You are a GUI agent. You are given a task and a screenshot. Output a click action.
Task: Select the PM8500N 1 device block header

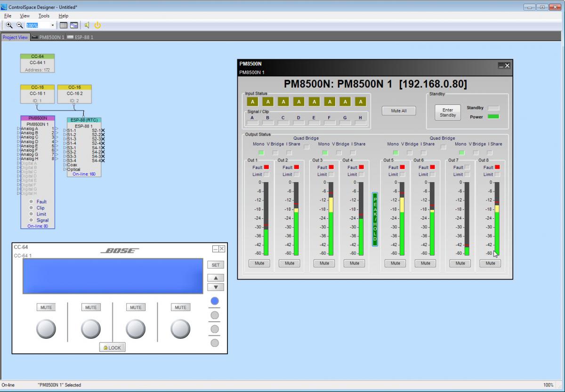[38, 118]
